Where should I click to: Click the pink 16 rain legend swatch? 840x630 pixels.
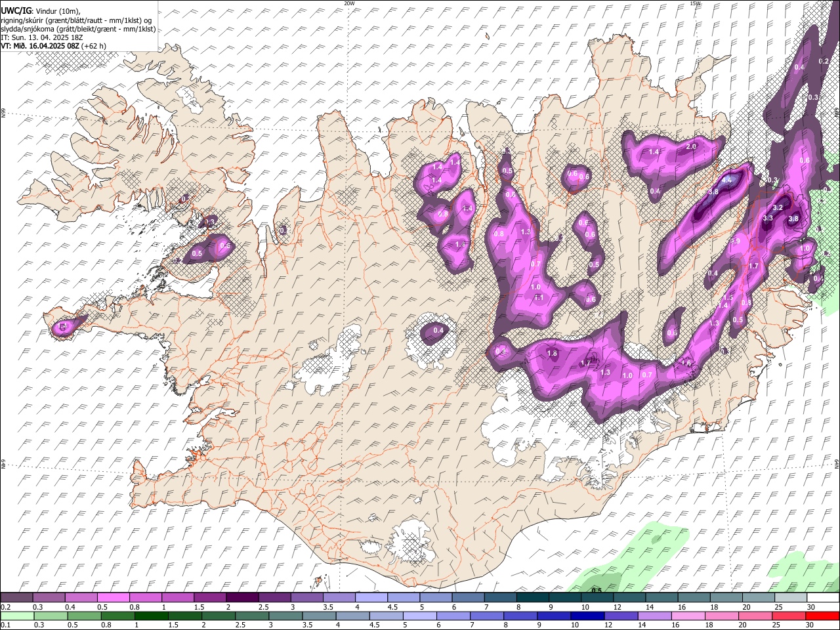(x=688, y=616)
